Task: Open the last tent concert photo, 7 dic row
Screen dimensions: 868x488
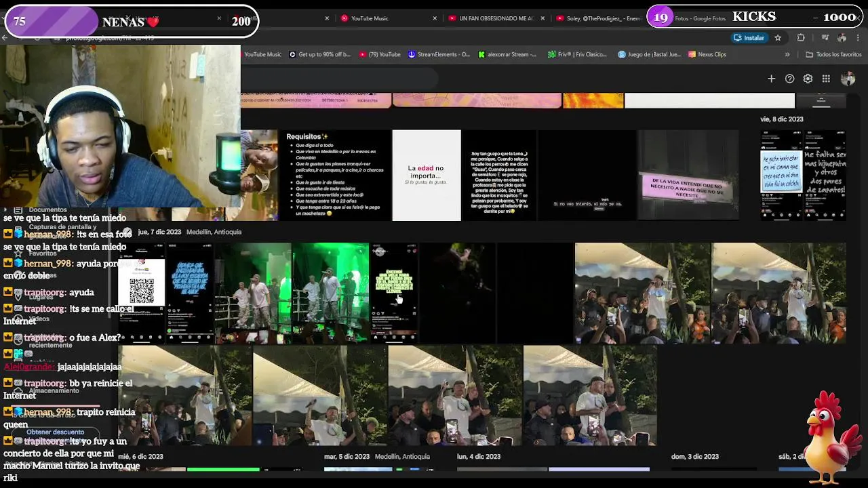Action: click(590, 395)
